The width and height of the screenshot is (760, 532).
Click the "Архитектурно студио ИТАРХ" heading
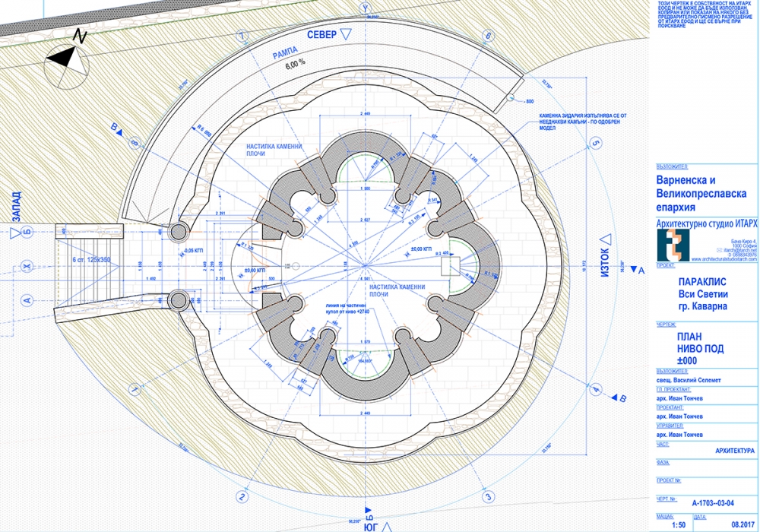coord(706,223)
